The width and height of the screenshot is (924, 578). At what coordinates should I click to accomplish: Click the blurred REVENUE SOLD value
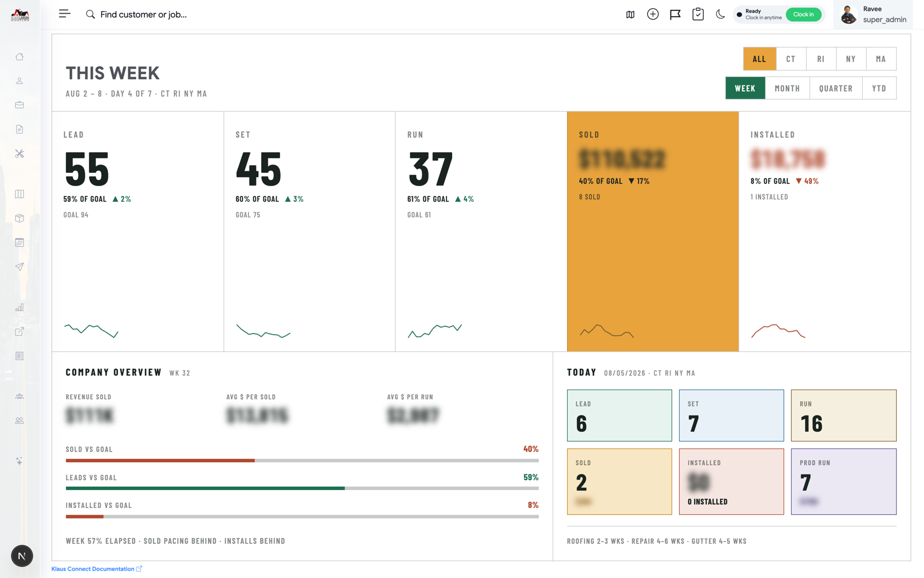[90, 415]
